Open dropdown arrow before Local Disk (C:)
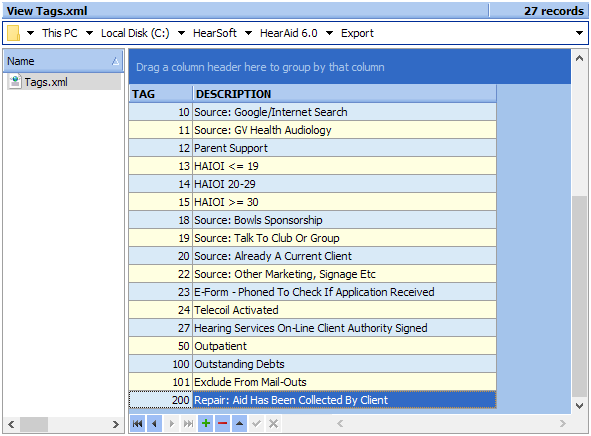Viewport: 591px width, 436px height. (x=89, y=33)
